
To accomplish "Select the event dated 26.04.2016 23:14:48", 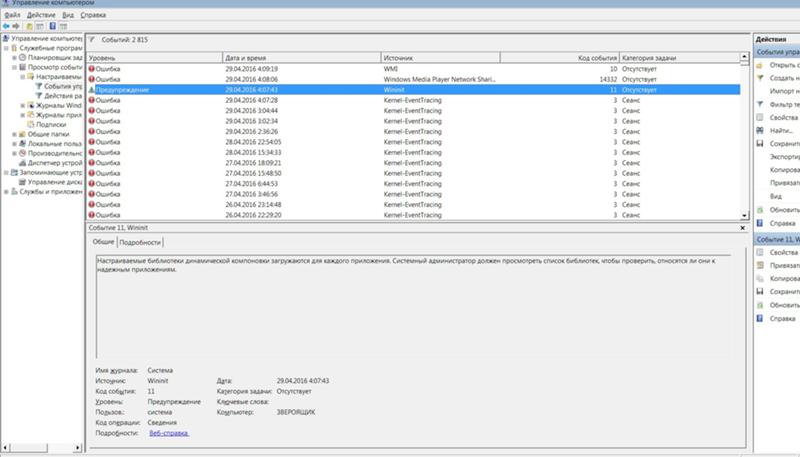I will 413,205.
